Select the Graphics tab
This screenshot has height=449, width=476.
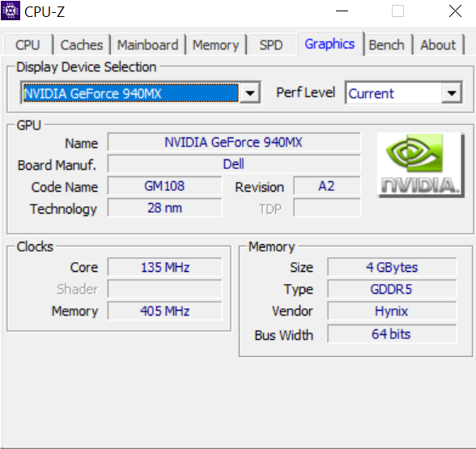[329, 44]
